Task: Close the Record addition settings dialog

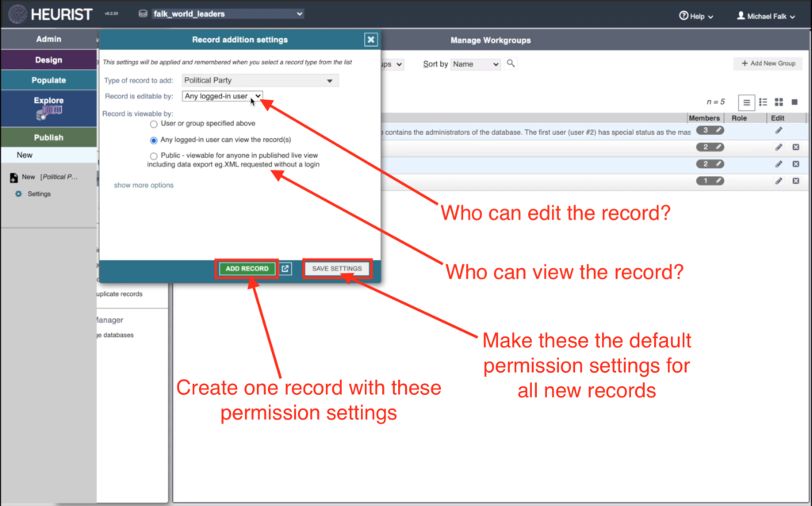Action: coord(371,40)
